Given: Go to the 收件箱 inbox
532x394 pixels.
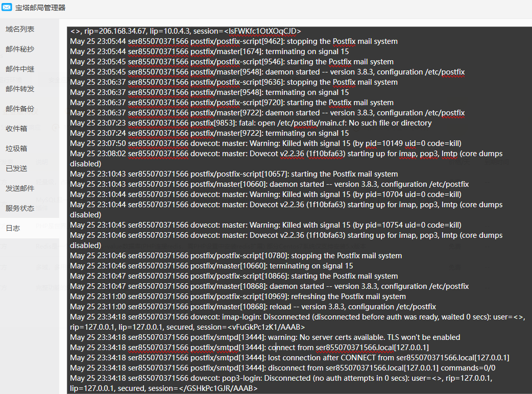Looking at the screenshot, I should (x=16, y=129).
